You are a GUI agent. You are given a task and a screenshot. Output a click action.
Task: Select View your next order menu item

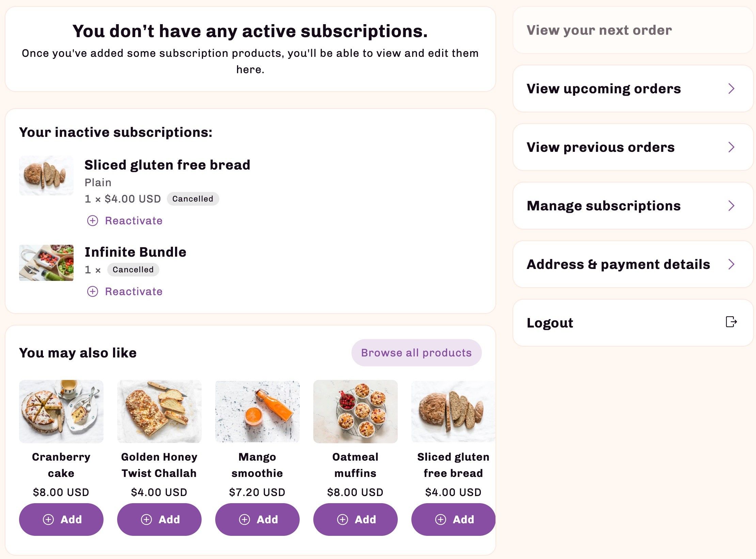click(633, 30)
